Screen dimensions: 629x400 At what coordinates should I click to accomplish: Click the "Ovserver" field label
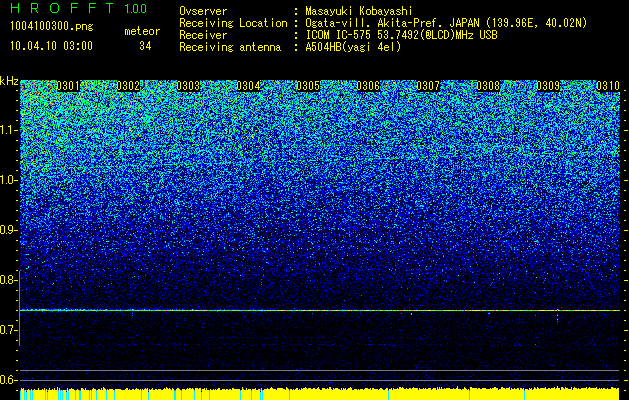click(x=203, y=11)
